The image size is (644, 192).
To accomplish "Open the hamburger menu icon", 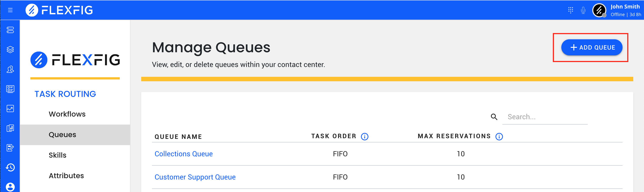I will 10,10.
